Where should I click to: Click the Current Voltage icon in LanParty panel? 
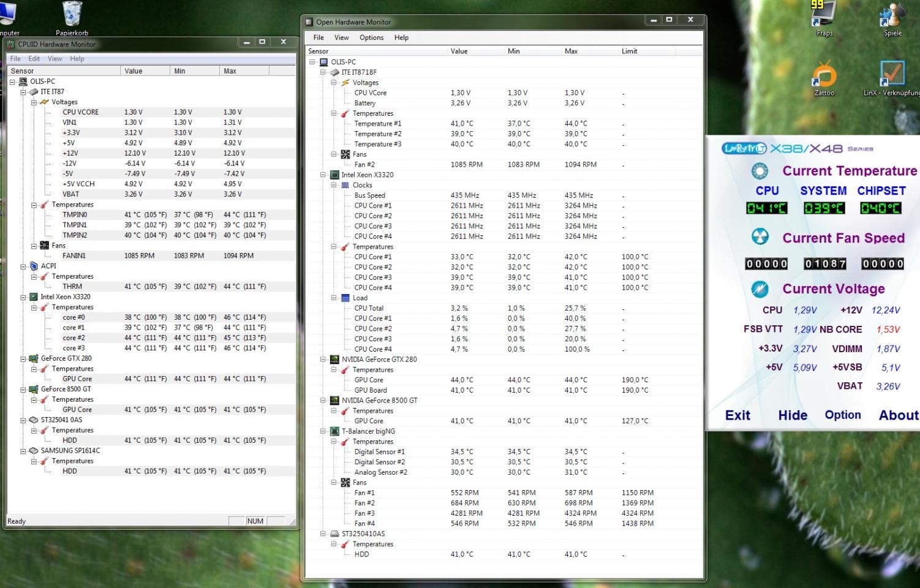760,288
